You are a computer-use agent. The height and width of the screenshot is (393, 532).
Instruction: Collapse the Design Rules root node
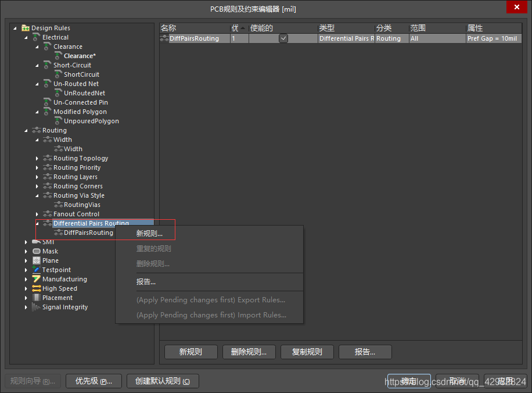click(15, 28)
